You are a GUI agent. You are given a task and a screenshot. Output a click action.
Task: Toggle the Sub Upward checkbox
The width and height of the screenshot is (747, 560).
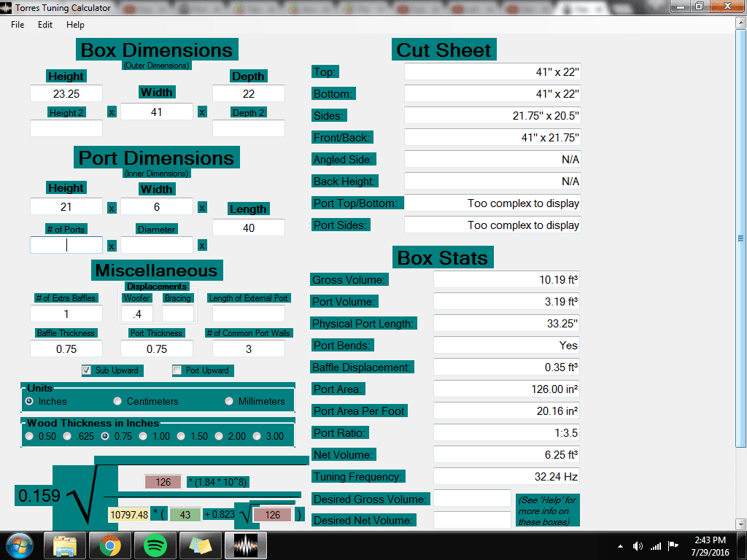pyautogui.click(x=86, y=370)
